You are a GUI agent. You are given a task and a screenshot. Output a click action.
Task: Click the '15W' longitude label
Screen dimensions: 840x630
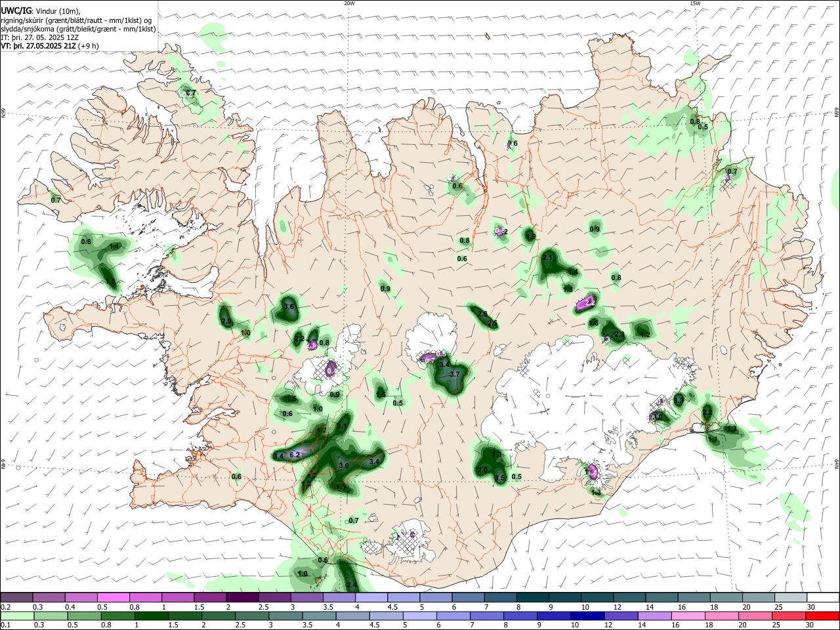pyautogui.click(x=694, y=3)
